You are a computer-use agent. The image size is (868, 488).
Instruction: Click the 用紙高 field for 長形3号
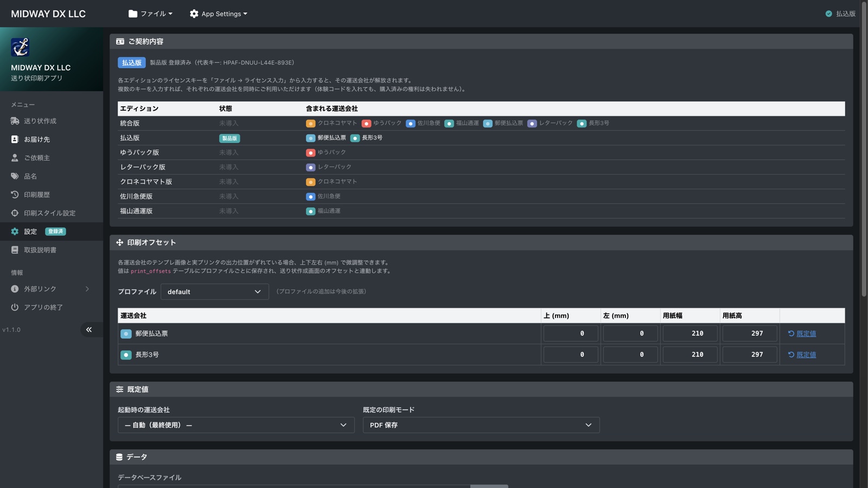coord(750,355)
